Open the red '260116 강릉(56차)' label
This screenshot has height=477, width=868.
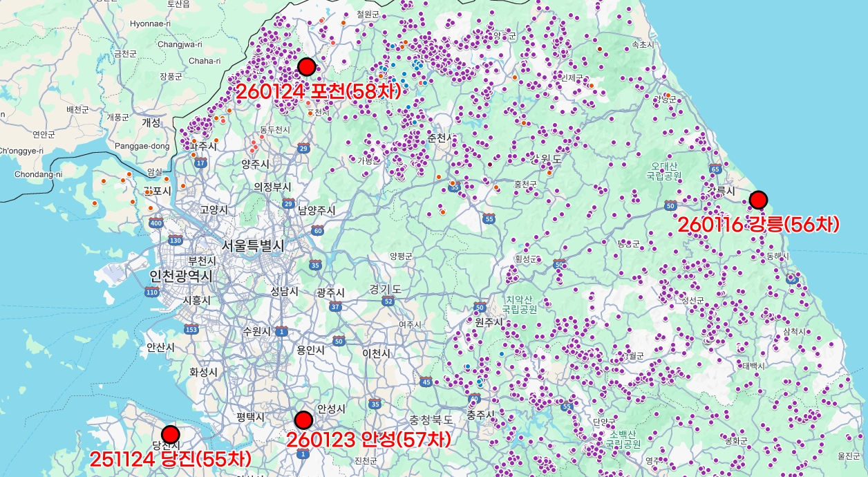click(758, 225)
